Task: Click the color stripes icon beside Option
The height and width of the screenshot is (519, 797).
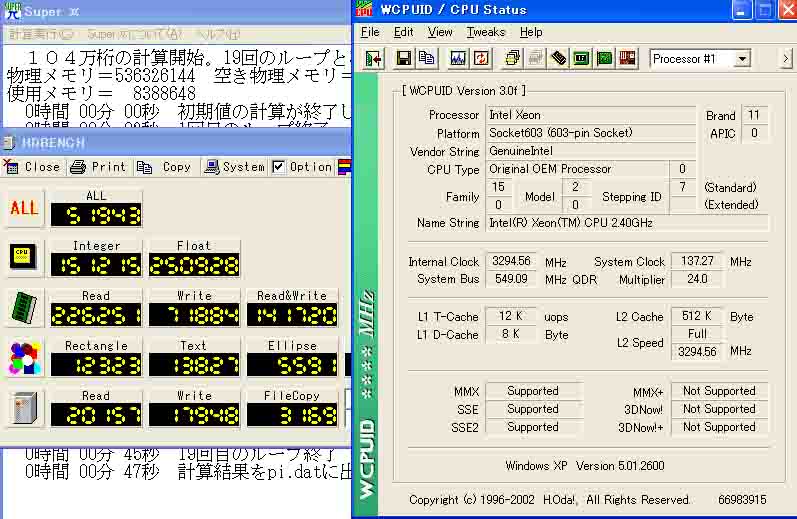Action: coord(345,167)
